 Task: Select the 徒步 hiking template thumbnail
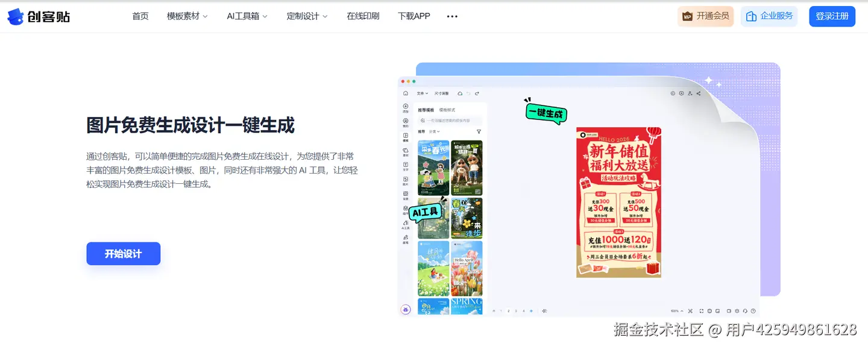[x=467, y=218]
